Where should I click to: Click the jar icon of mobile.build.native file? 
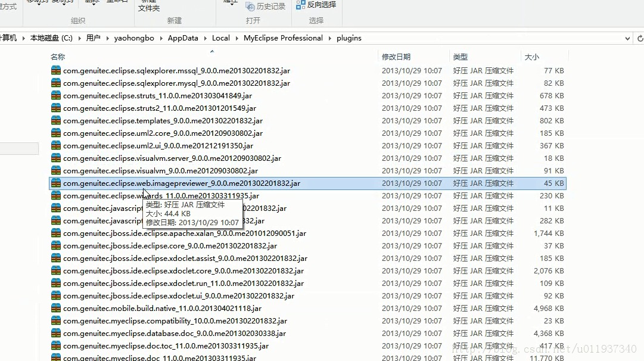(56, 309)
